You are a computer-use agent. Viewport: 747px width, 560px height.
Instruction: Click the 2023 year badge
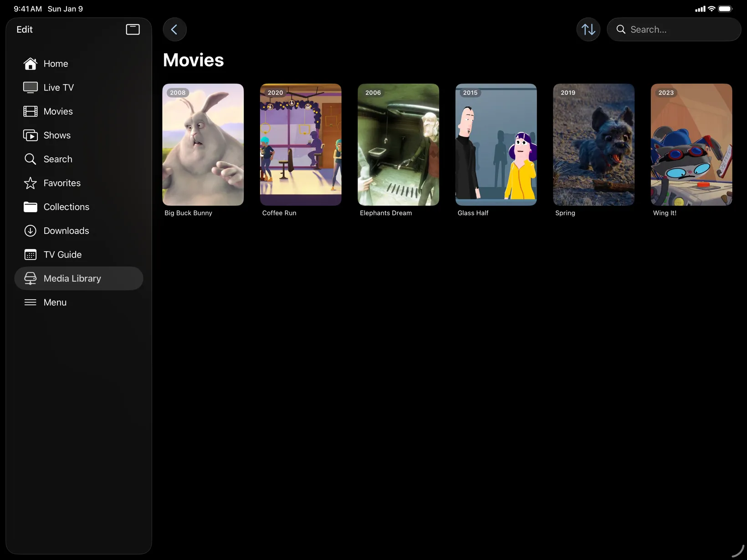coord(666,92)
